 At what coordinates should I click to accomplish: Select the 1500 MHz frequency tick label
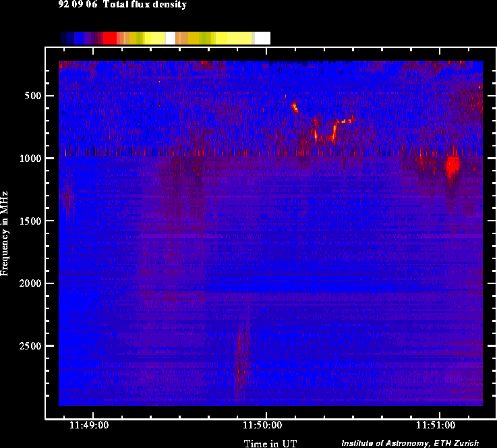tap(30, 221)
